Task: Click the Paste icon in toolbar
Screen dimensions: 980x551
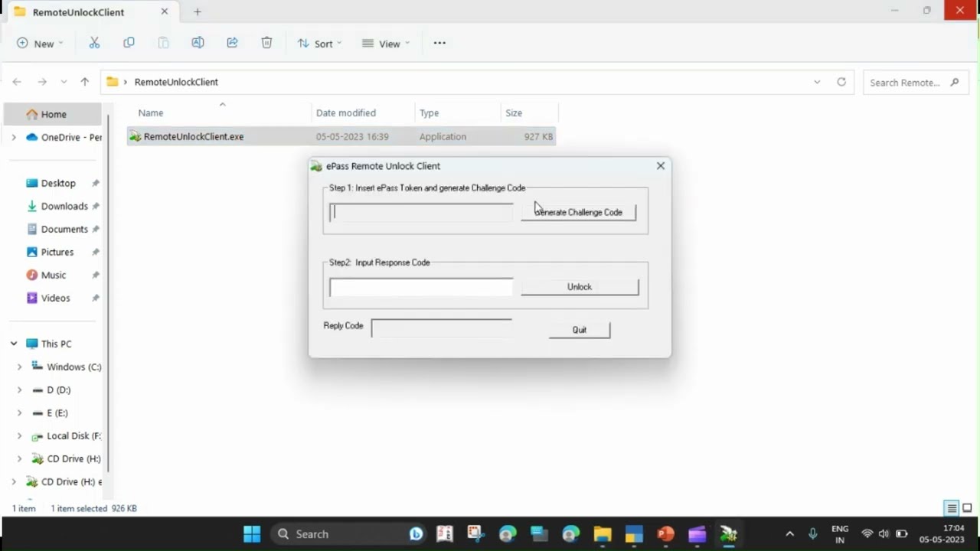Action: pyautogui.click(x=163, y=43)
